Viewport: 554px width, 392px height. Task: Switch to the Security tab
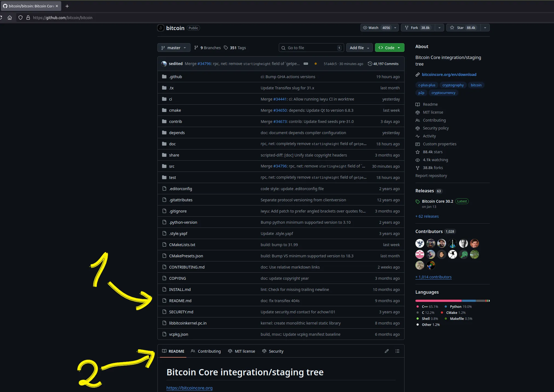point(273,351)
